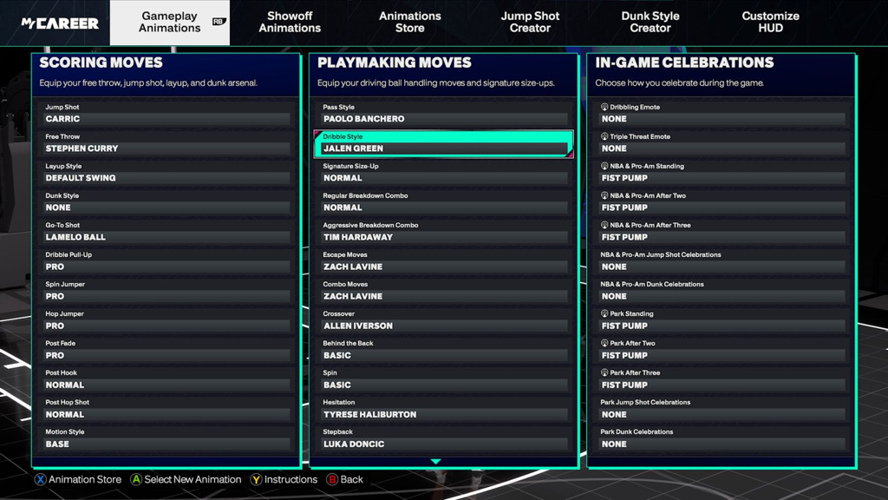The width and height of the screenshot is (888, 500).
Task: Select highlighted Dribble Style slot JALEN GREEN
Action: click(x=444, y=143)
